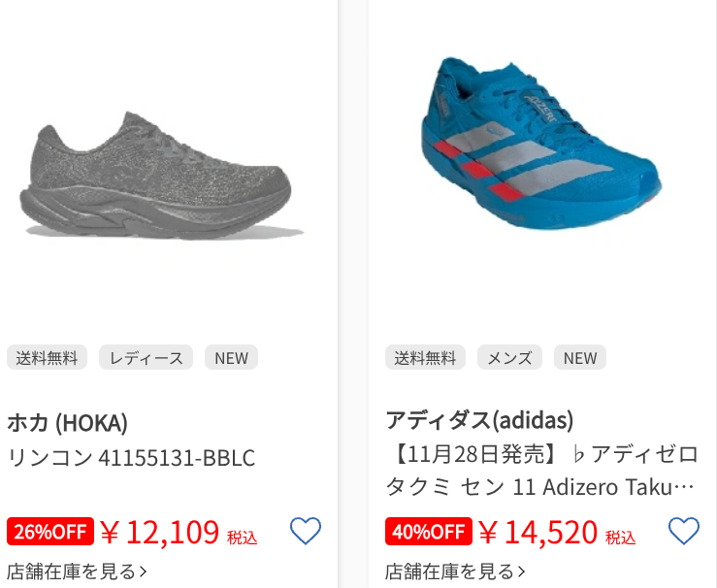View store stock for the HOKA shoe
This screenshot has width=717, height=588.
[x=77, y=572]
